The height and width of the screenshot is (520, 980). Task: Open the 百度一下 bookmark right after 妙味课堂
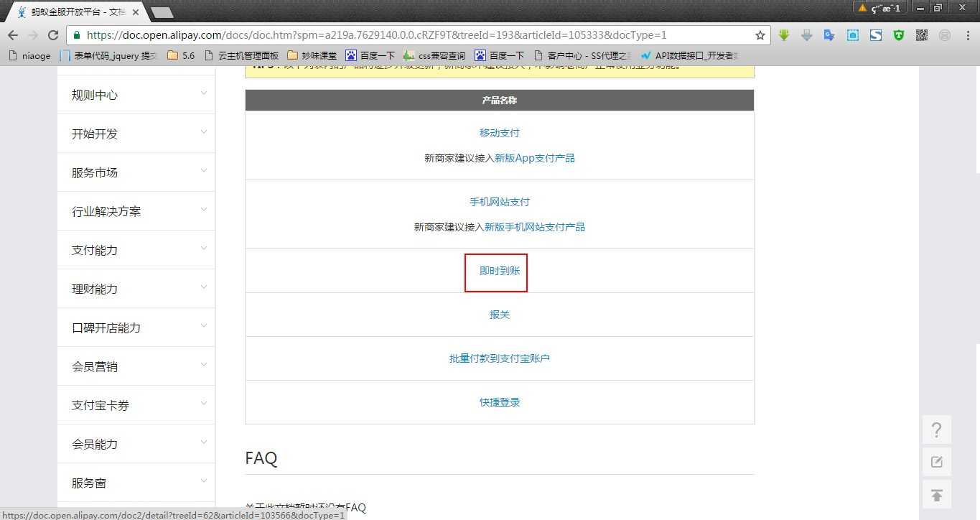(x=370, y=55)
